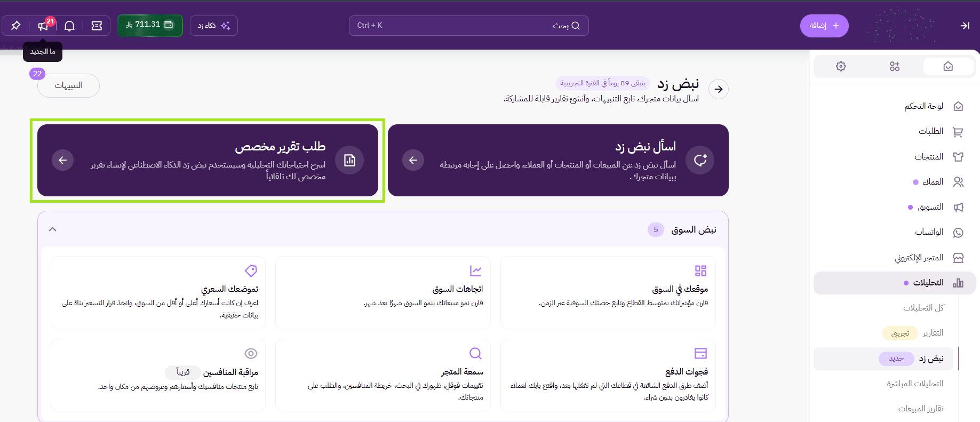Click the grid icon on موقعك في السوق
980x422 pixels.
click(x=700, y=271)
